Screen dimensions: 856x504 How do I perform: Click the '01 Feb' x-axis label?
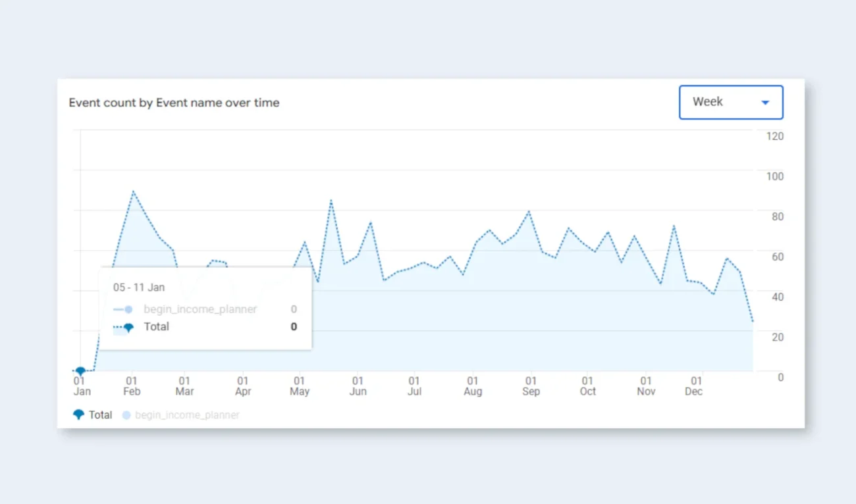coord(132,386)
